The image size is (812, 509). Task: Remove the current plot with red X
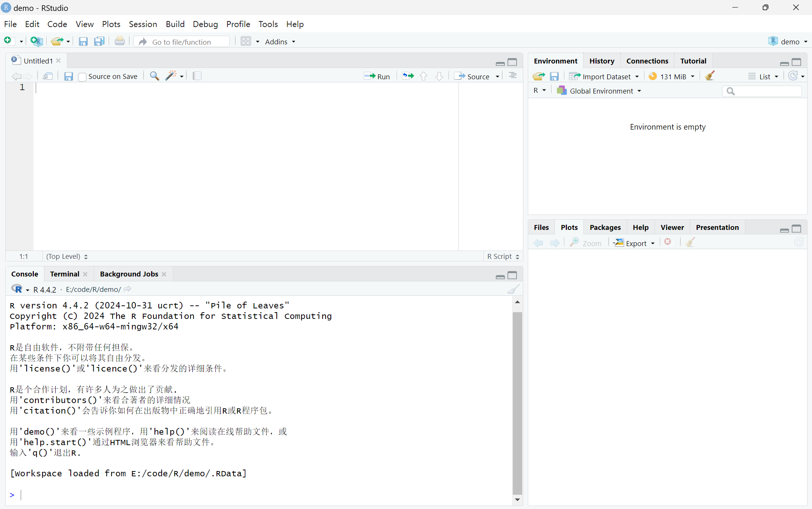[668, 242]
